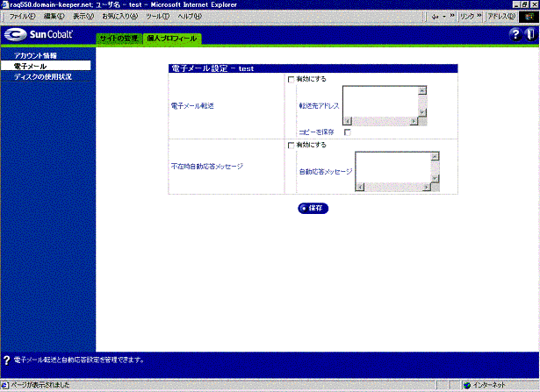Screen dimensions: 540x392
Task: Open the ディスクの使用状況 sidebar link
Action: pyautogui.click(x=42, y=77)
